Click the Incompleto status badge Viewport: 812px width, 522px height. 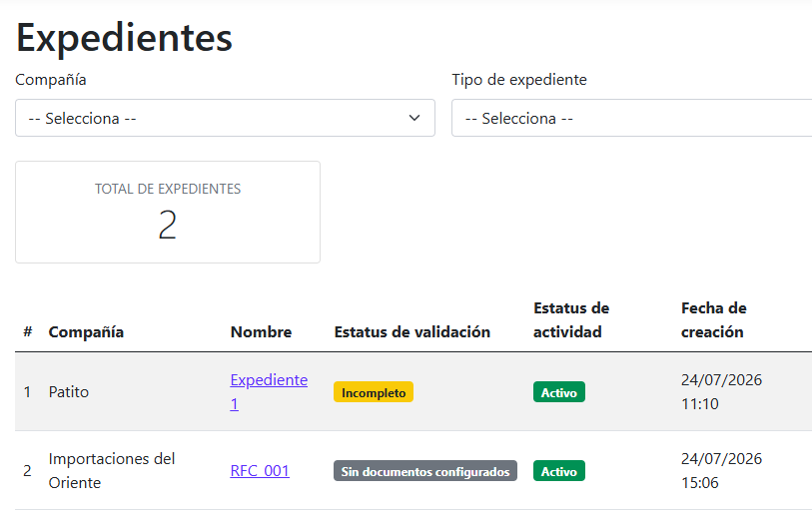click(374, 392)
